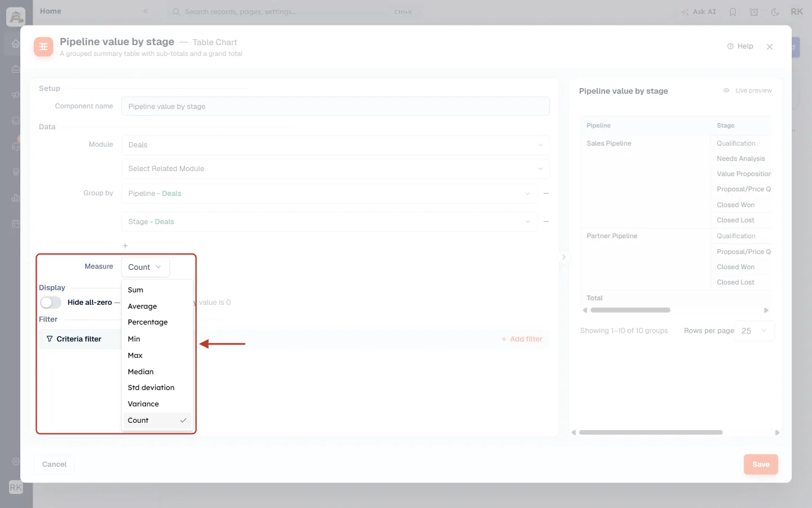The height and width of the screenshot is (508, 812).
Task: Toggle the Hide all-zero switch
Action: pos(50,303)
